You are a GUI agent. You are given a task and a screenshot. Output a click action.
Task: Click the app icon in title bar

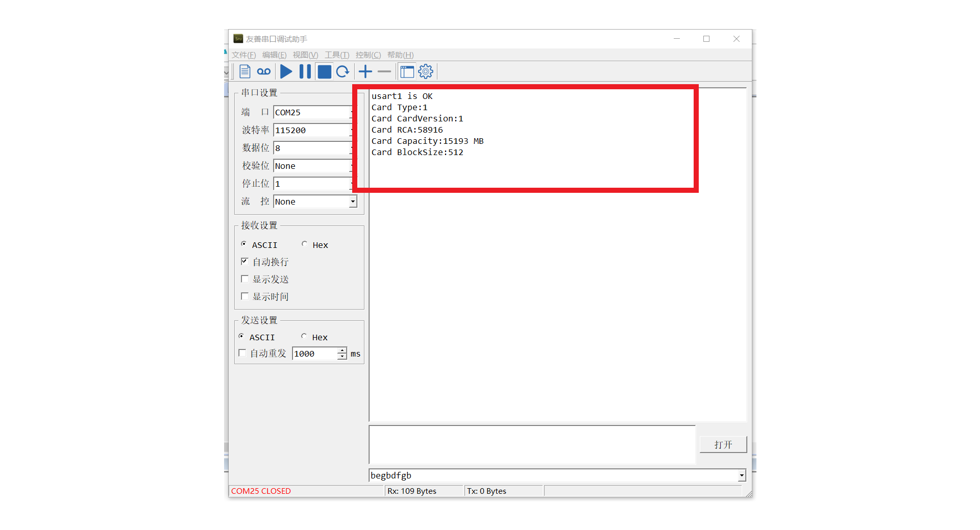tap(238, 39)
